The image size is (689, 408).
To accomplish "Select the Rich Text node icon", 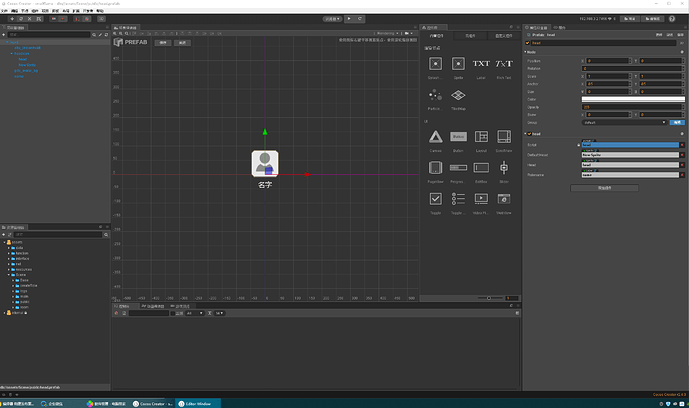I will tap(504, 64).
